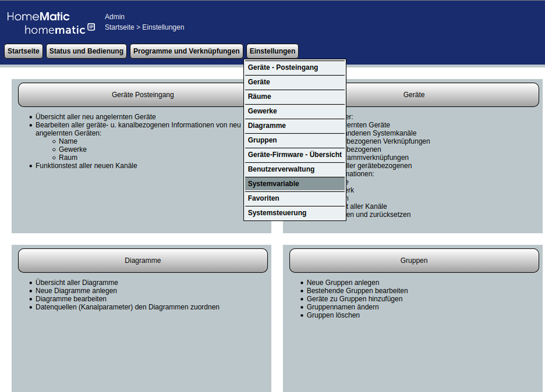Click text 'Bestehende Gruppen bearbeiten'

pyautogui.click(x=357, y=291)
